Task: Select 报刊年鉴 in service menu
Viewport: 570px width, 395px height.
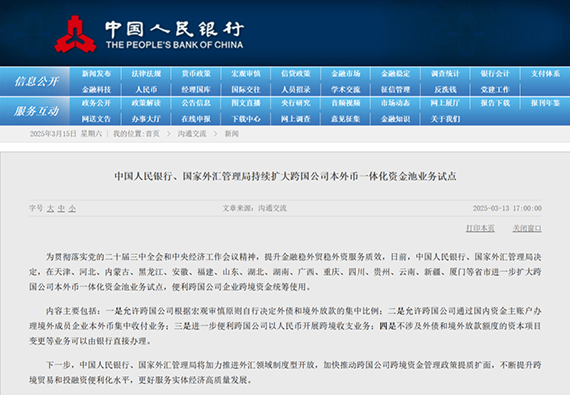Action: (545, 103)
